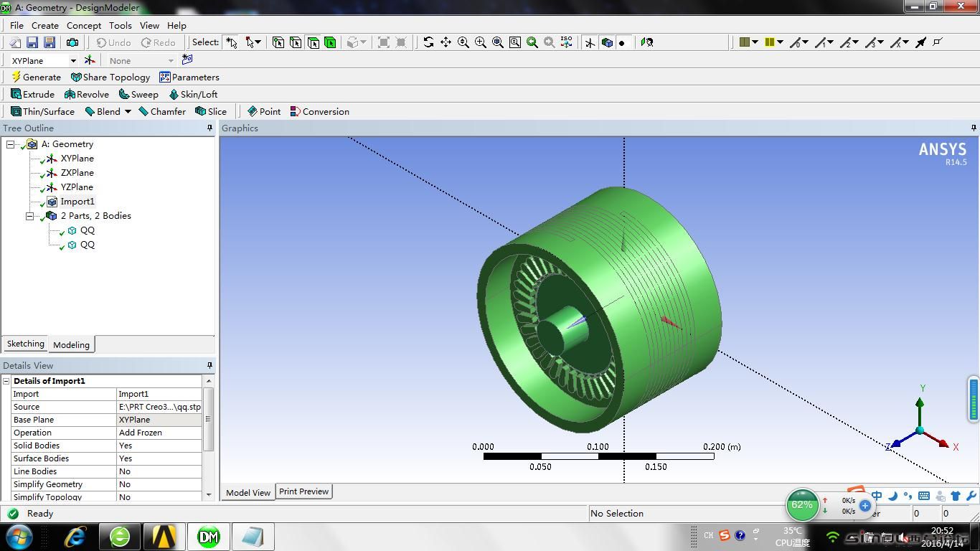Click the New Sketch icon
The height and width of the screenshot is (551, 980).
[x=187, y=60]
